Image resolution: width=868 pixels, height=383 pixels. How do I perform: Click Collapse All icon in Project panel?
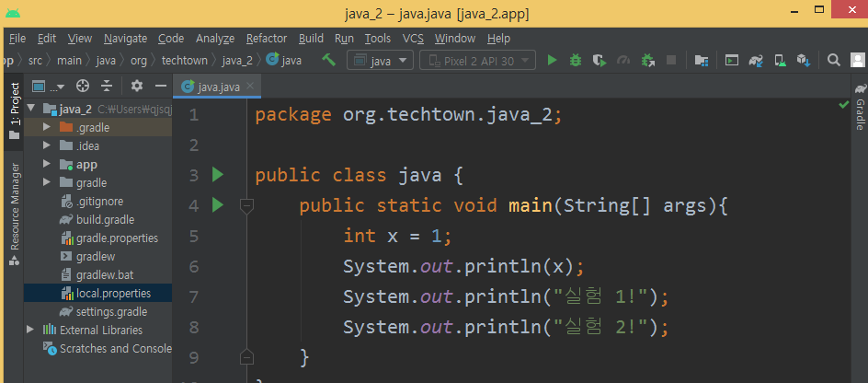pos(107,86)
